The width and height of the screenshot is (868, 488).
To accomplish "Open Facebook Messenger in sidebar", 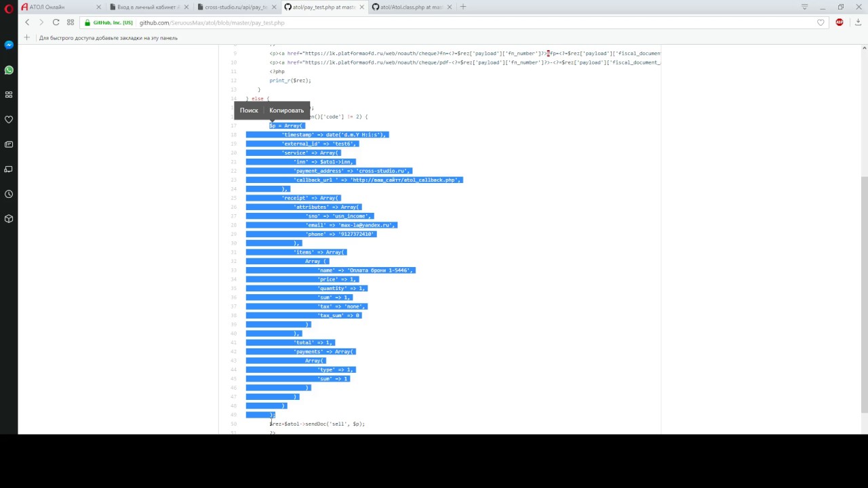I will click(x=9, y=45).
